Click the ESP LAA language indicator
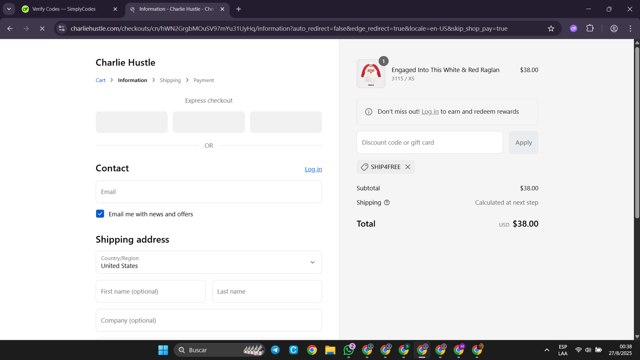This screenshot has height=360, width=640. 563,350
